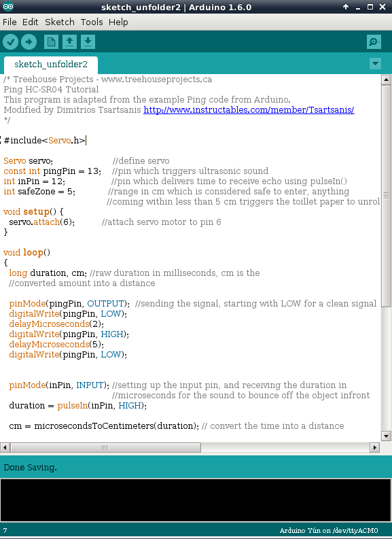The image size is (392, 539).
Task: Click the 'Servo servo;' declaration
Action: coord(28,161)
